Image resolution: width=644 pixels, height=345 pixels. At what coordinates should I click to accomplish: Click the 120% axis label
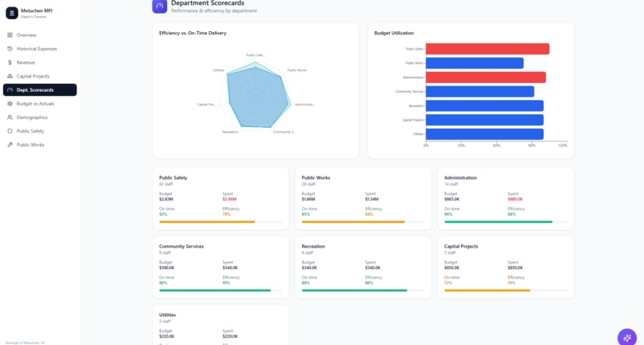point(563,145)
